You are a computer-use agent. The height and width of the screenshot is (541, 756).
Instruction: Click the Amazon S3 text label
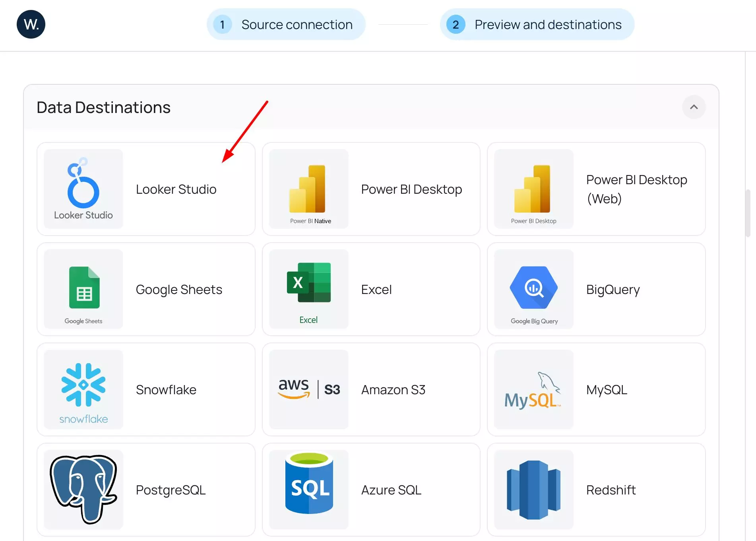tap(393, 390)
